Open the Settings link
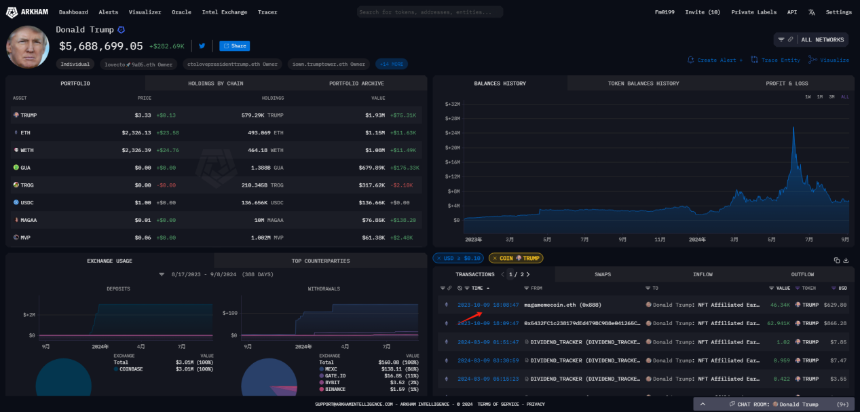The height and width of the screenshot is (412, 860). (839, 12)
